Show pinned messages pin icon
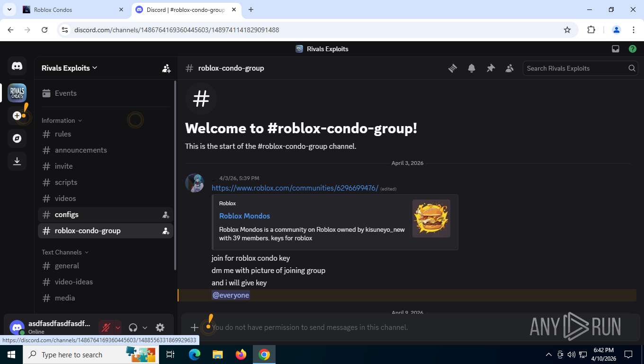 pyautogui.click(x=491, y=68)
